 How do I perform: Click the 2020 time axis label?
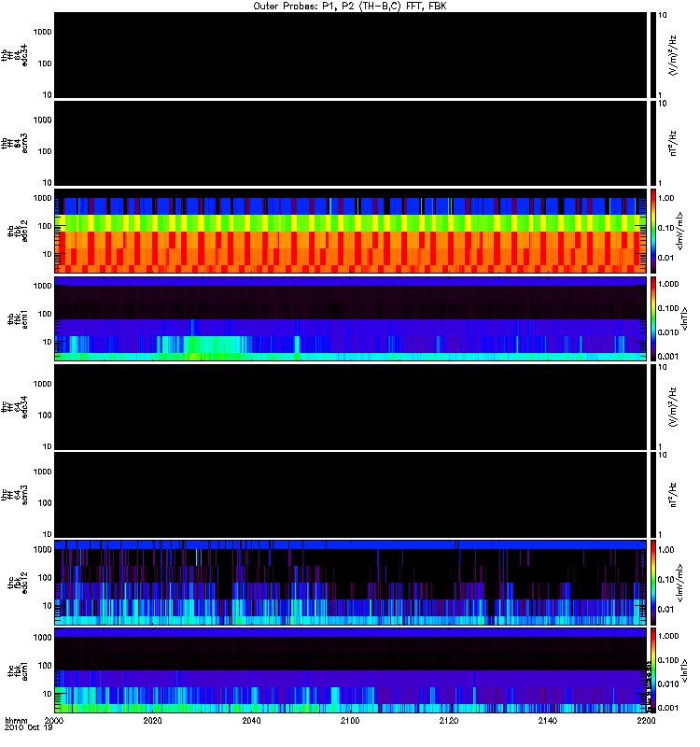[152, 720]
